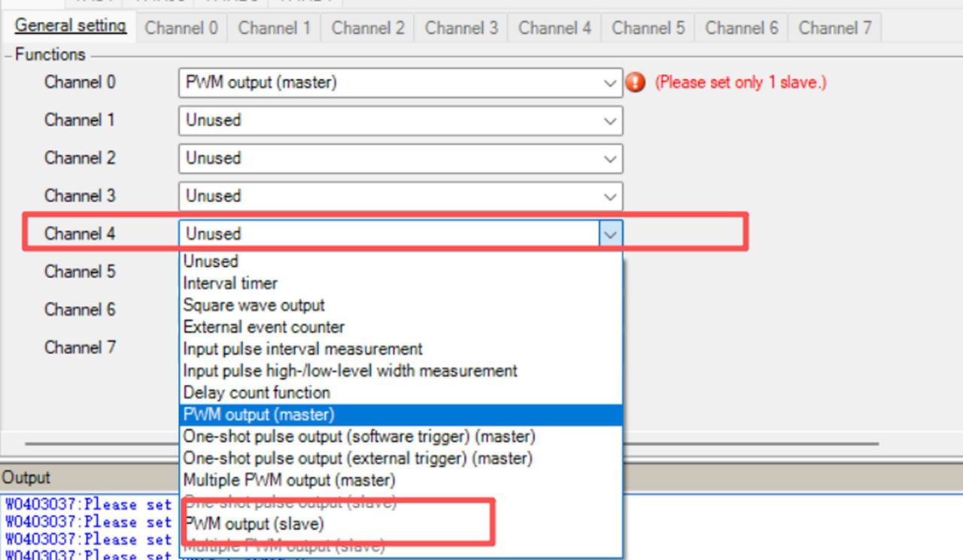The width and height of the screenshot is (963, 560).
Task: Click the red error icon beside Channel 0
Action: tap(635, 83)
